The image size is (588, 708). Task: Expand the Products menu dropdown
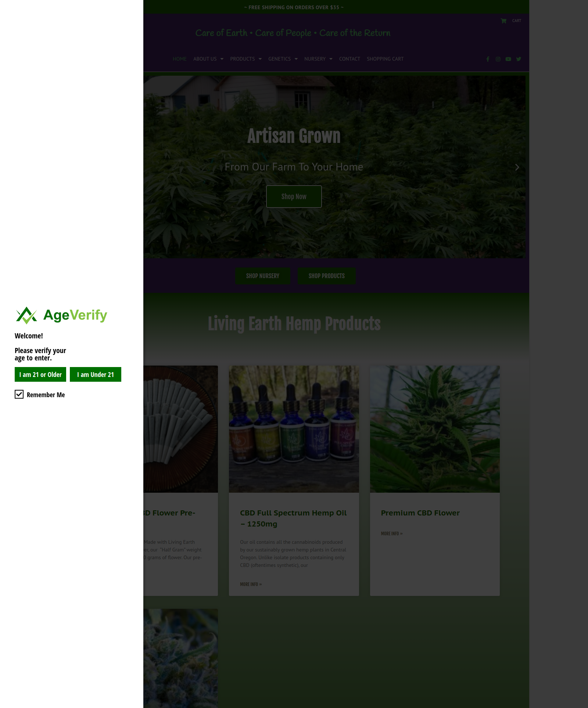pos(246,59)
